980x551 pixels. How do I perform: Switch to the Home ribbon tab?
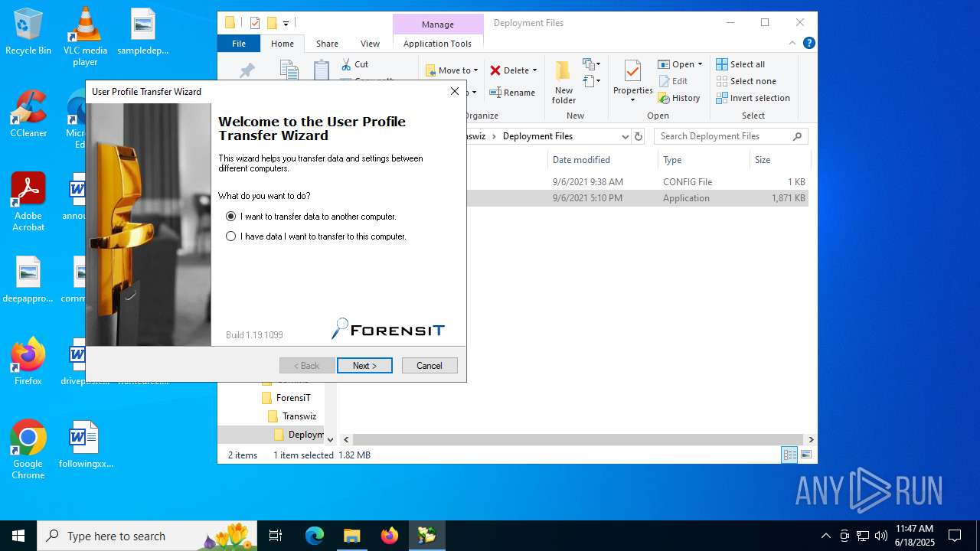click(283, 44)
